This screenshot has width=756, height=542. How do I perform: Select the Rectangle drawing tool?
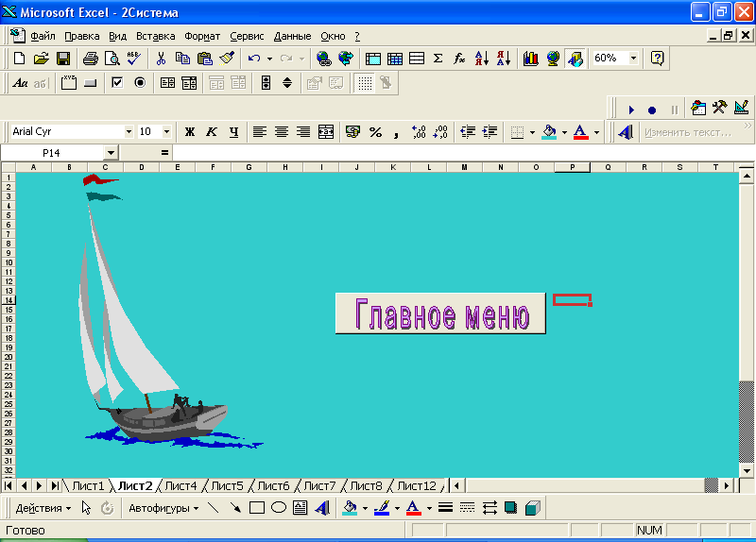pyautogui.click(x=256, y=508)
